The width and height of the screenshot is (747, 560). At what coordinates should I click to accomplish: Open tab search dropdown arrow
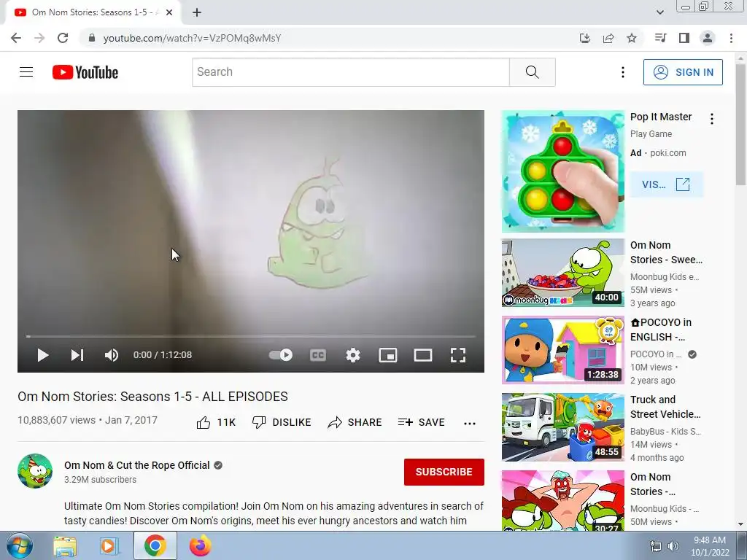(x=659, y=12)
